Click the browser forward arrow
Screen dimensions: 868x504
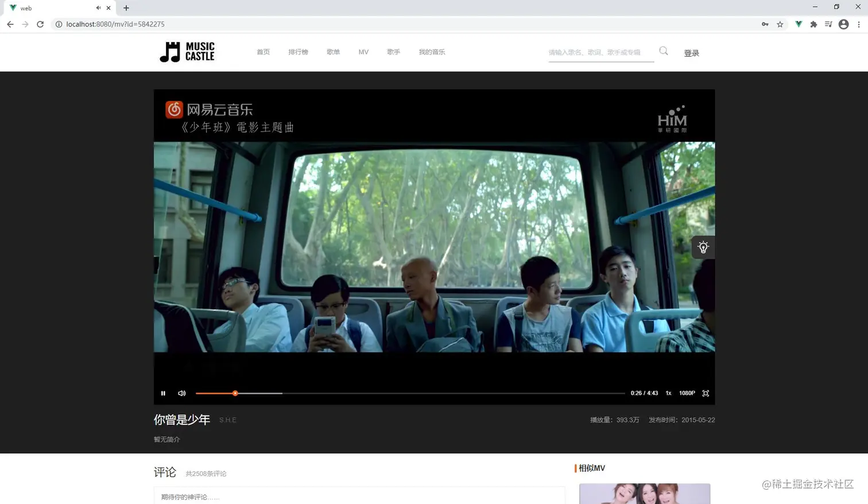(25, 24)
